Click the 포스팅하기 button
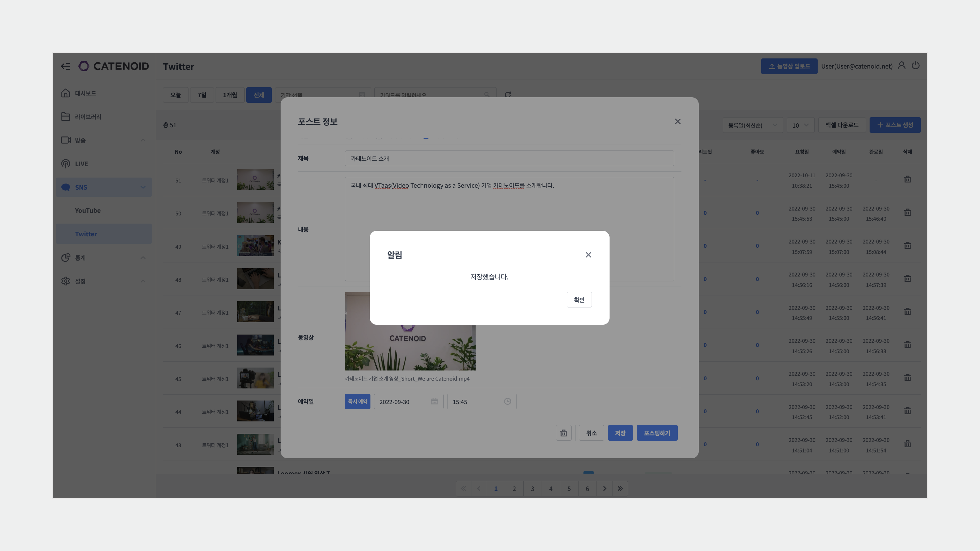The width and height of the screenshot is (980, 551). (x=657, y=433)
